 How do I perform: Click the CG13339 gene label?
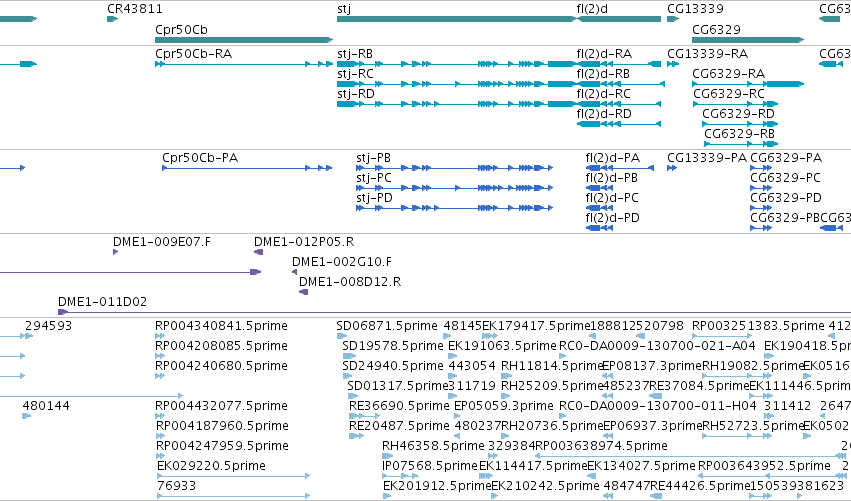click(x=695, y=9)
